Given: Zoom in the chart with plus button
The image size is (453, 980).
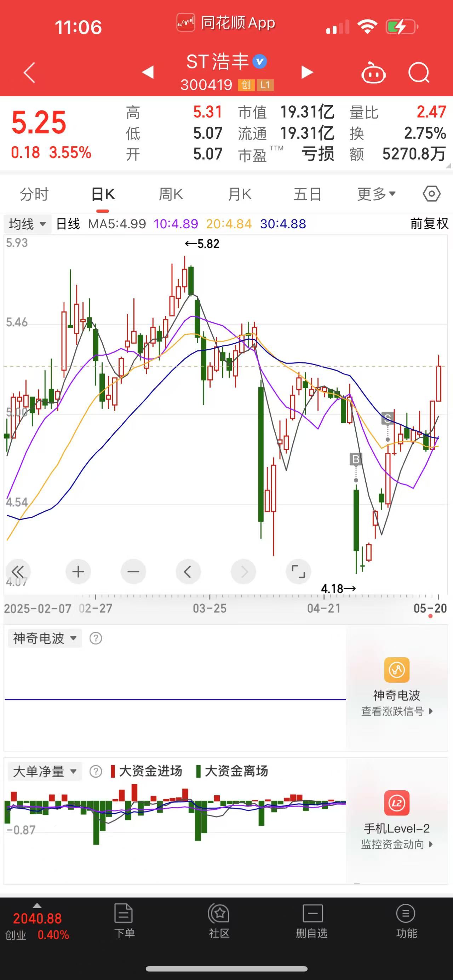Looking at the screenshot, I should point(78,572).
